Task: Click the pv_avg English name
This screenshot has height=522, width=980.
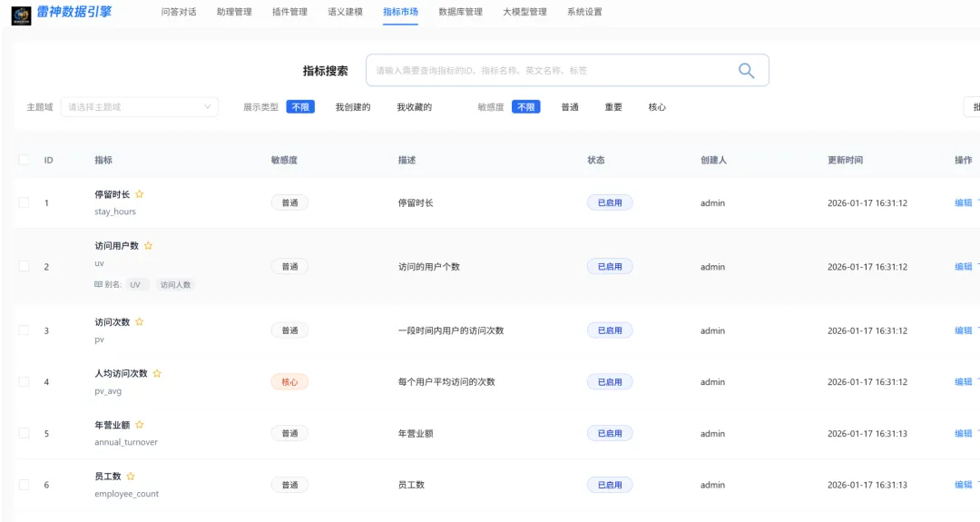Action: [x=108, y=391]
